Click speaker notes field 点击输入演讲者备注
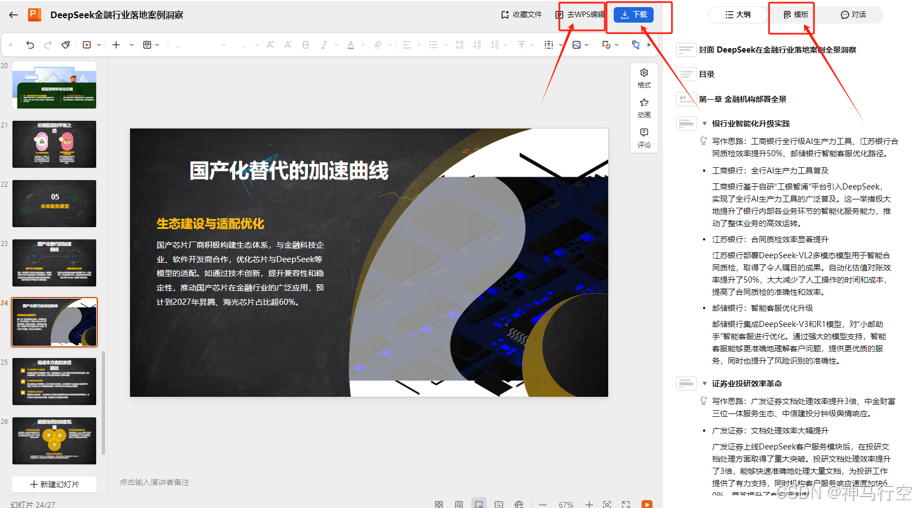This screenshot has width=916, height=508. tap(154, 482)
